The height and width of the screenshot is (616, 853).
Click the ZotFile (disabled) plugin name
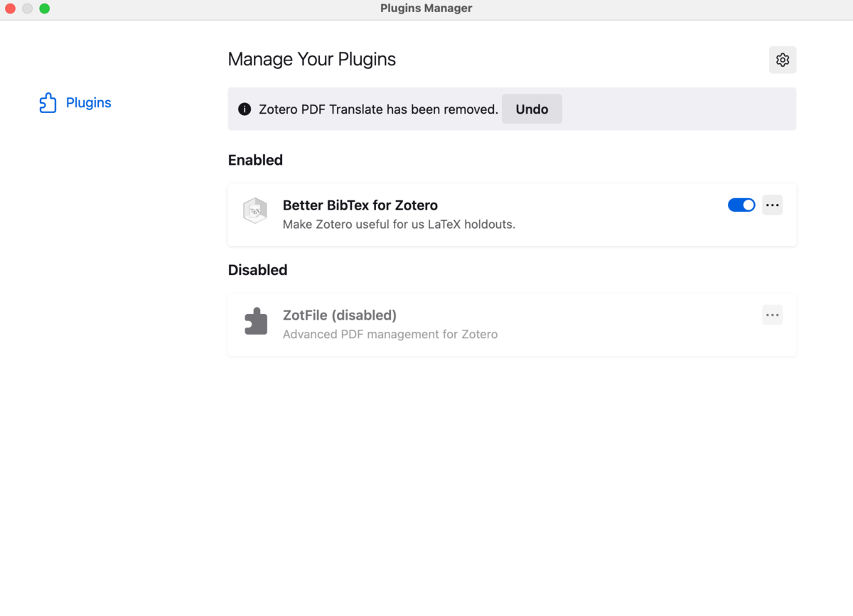click(x=340, y=315)
